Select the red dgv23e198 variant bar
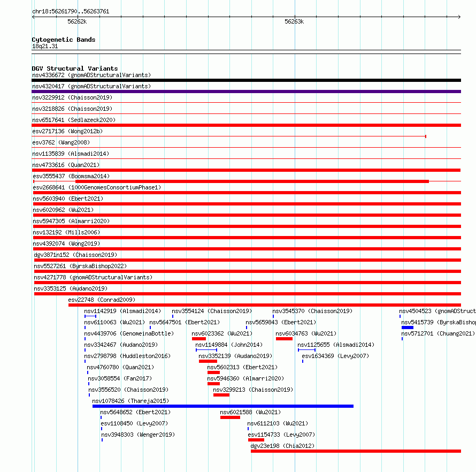476x472 pixels. coord(356,451)
